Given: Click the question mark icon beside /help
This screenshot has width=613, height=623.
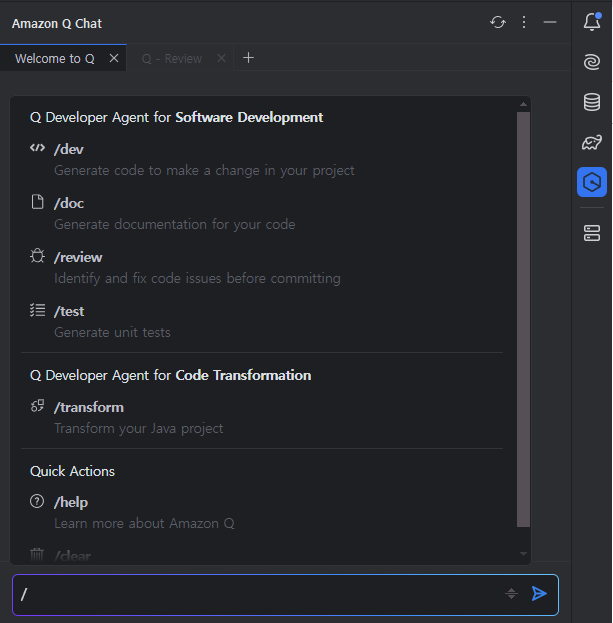Looking at the screenshot, I should [x=37, y=501].
